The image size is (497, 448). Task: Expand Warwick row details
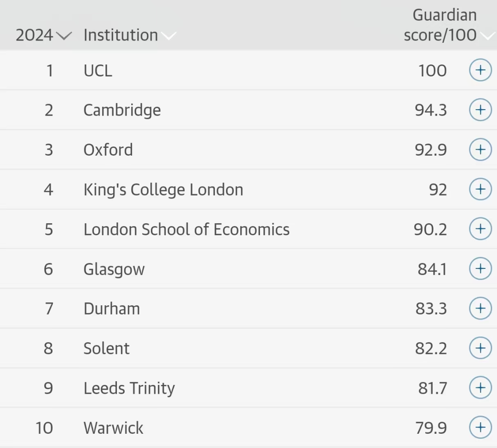coord(480,427)
